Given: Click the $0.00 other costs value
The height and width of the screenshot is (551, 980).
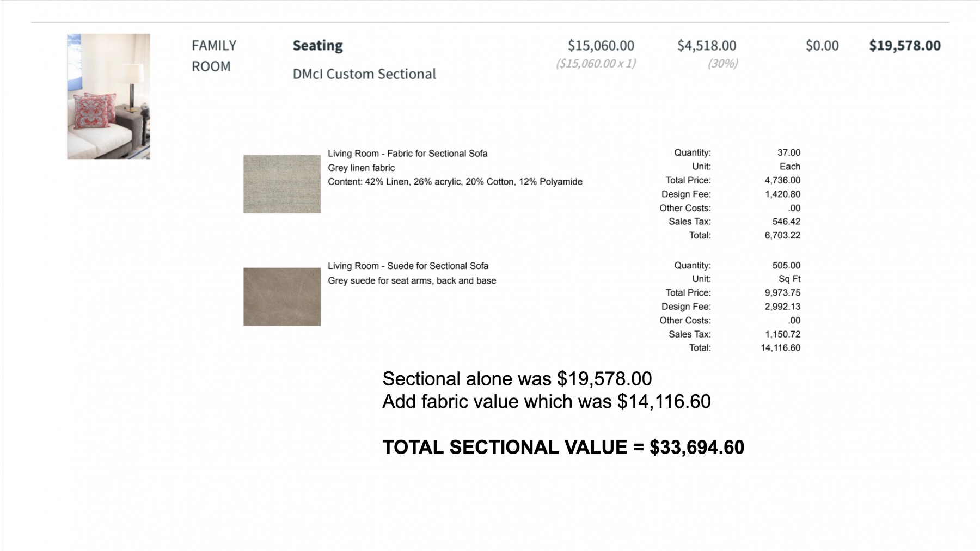Looking at the screenshot, I should (x=822, y=46).
